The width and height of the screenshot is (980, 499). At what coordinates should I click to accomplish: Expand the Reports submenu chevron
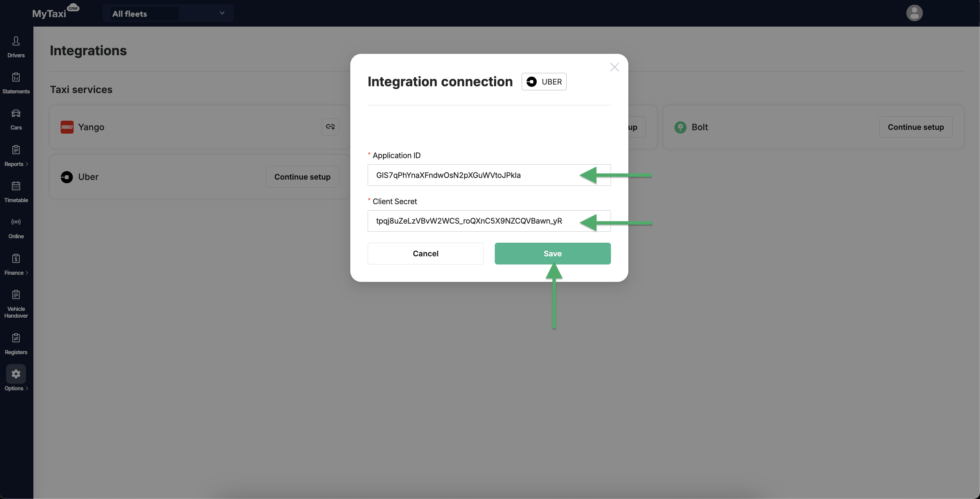pyautogui.click(x=27, y=164)
